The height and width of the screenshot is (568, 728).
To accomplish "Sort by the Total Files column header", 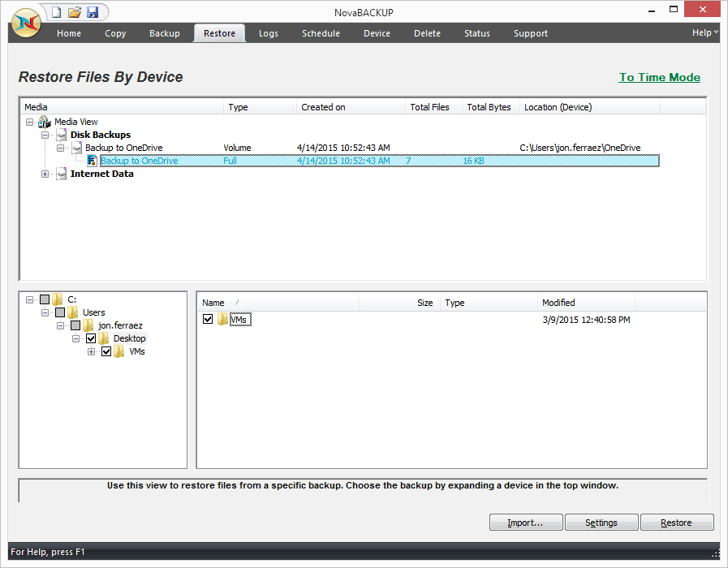I will [433, 107].
